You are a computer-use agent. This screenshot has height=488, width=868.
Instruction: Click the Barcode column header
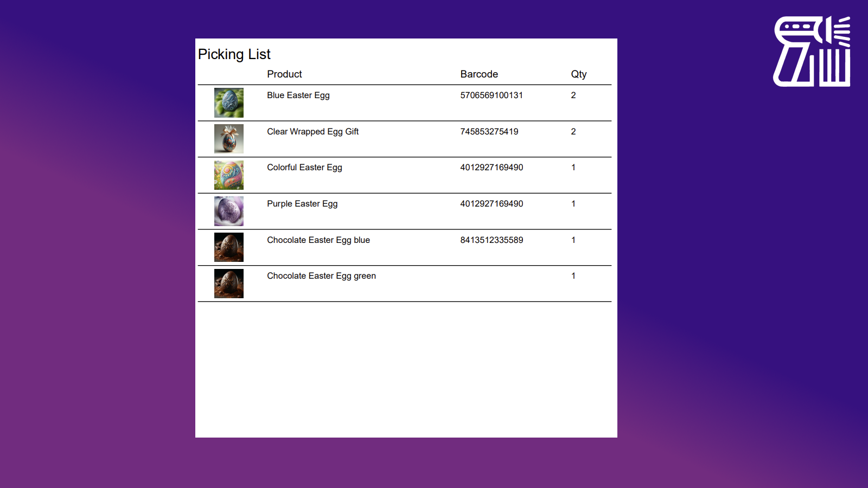[x=479, y=74]
